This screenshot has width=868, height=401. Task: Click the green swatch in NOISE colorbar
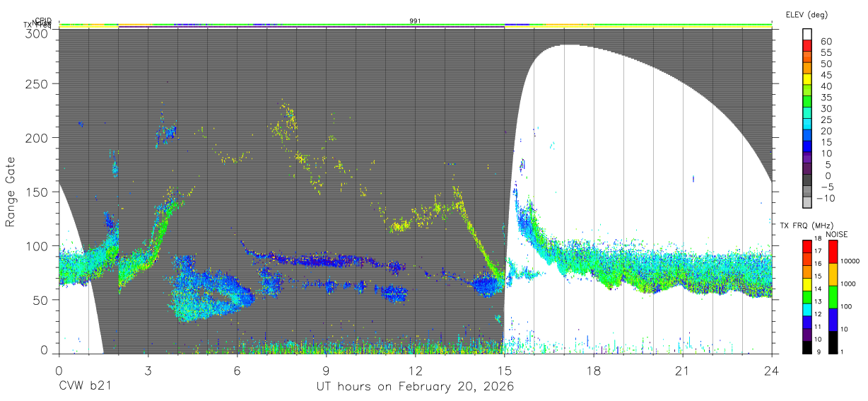click(833, 296)
